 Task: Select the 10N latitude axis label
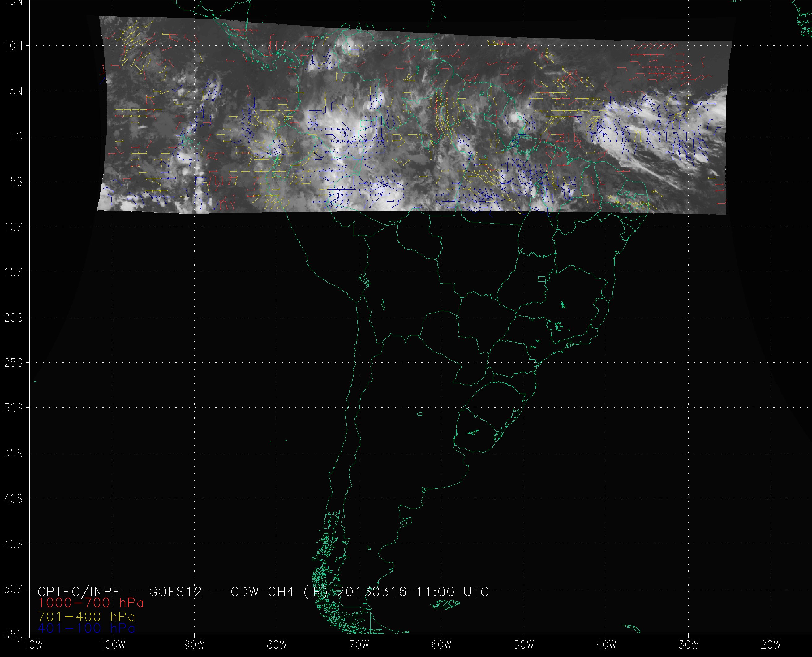[x=13, y=46]
